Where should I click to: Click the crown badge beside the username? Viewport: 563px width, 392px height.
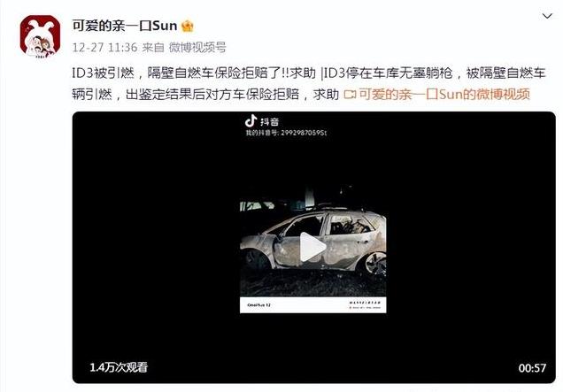pos(188,26)
